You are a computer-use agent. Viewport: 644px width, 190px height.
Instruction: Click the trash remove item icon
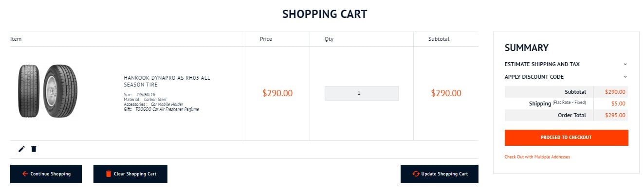34,149
